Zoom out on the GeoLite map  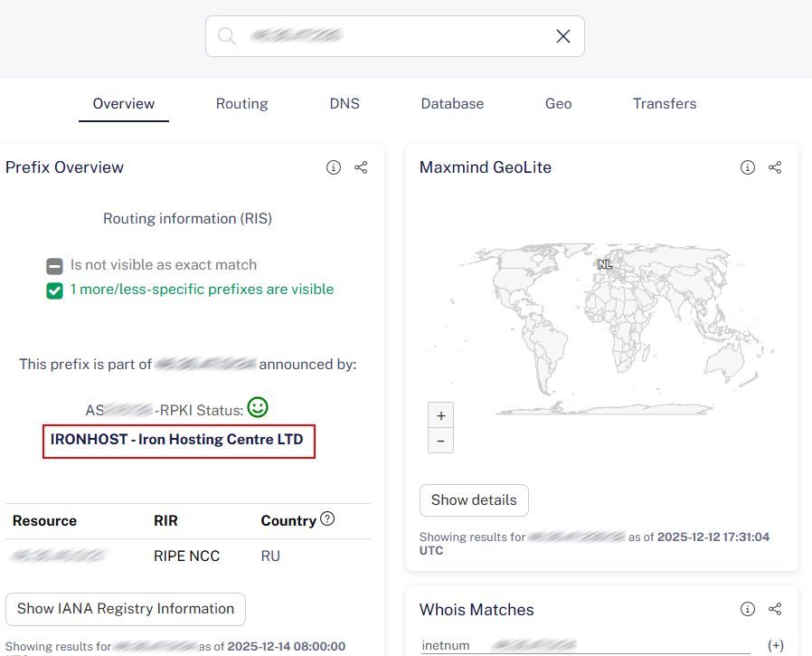pyautogui.click(x=440, y=441)
